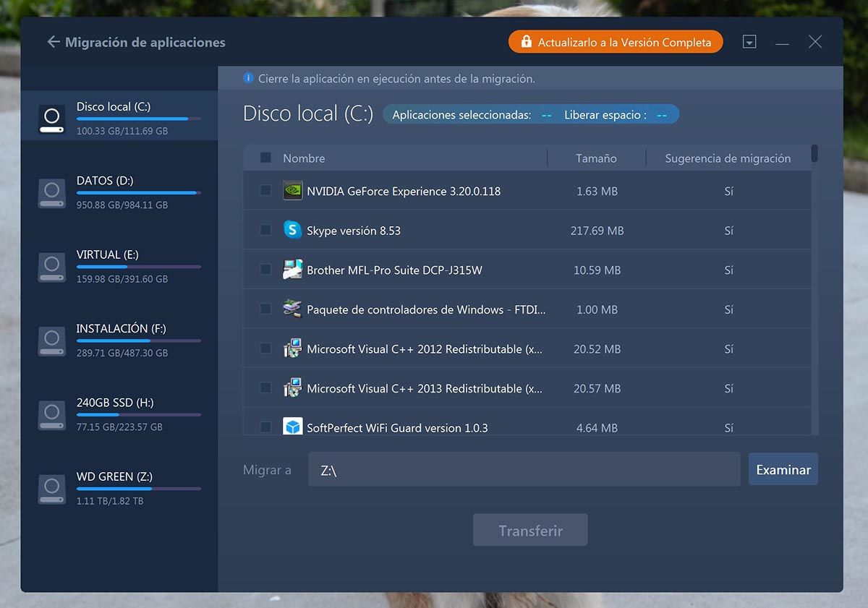Click the WD GREEN (Z:) usage bar

(139, 489)
